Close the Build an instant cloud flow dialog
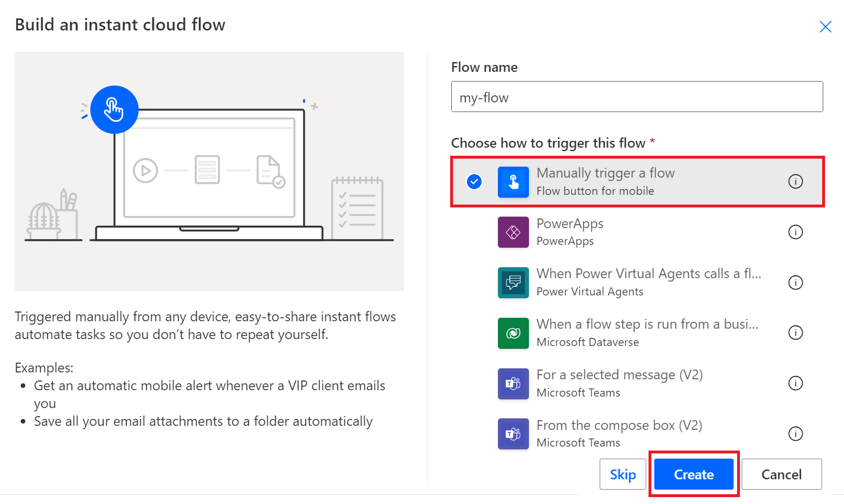 coord(826,26)
